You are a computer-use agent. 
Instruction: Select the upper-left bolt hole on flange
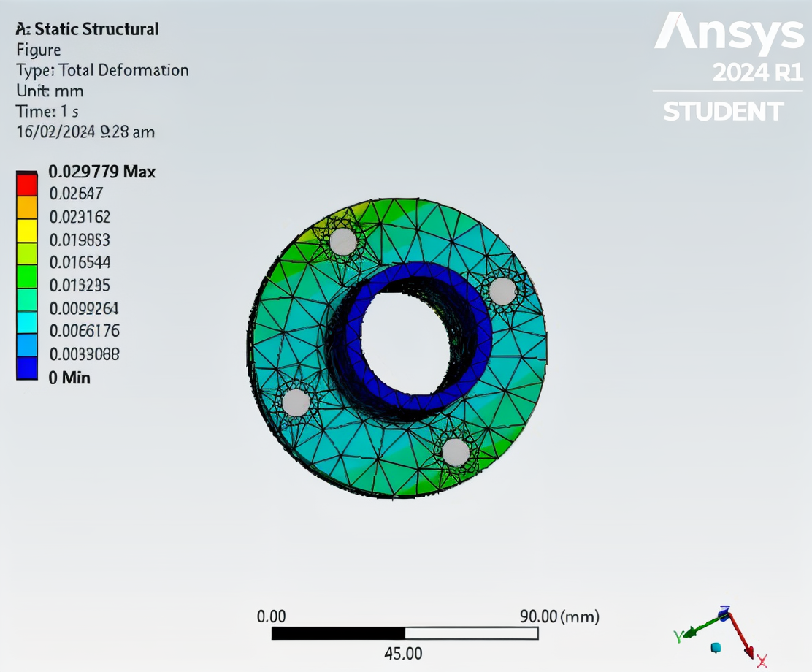click(343, 241)
